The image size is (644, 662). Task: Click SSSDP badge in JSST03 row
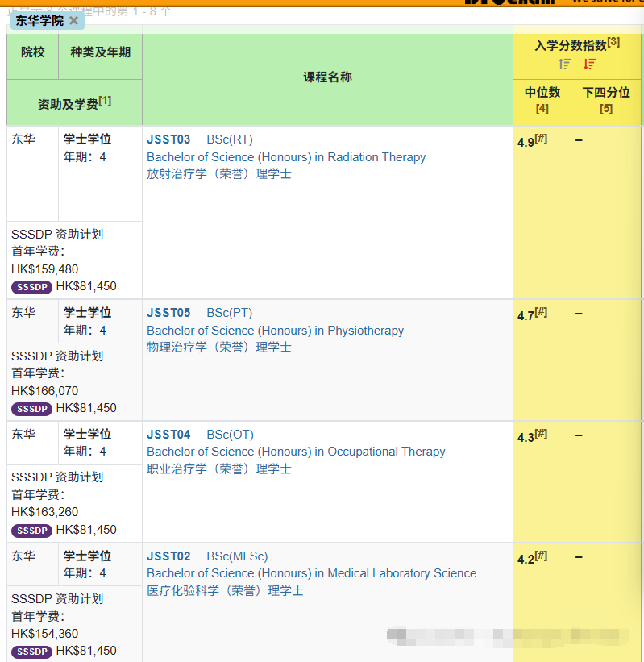[31, 287]
